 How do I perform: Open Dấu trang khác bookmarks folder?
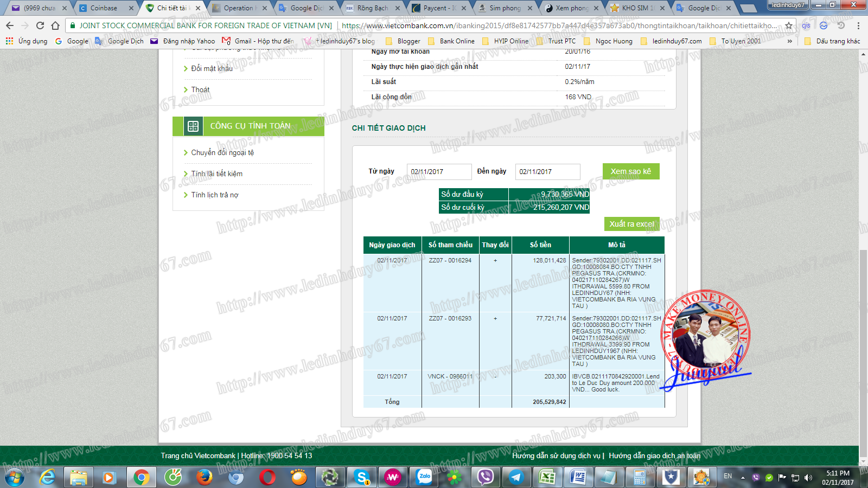point(833,41)
